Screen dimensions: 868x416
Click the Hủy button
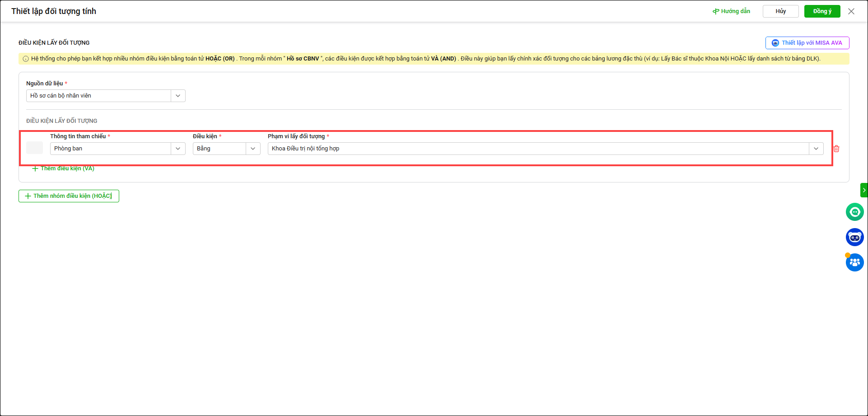[780, 11]
